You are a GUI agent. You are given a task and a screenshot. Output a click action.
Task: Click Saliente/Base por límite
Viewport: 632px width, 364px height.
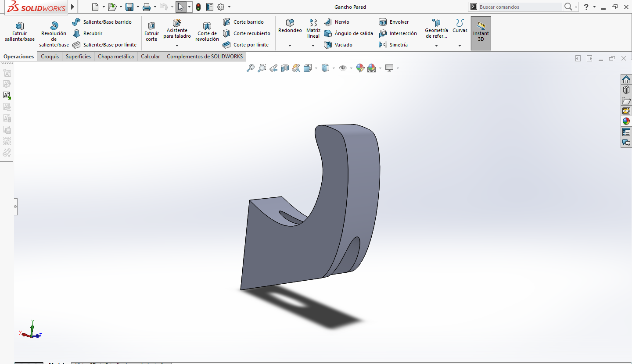tap(104, 45)
